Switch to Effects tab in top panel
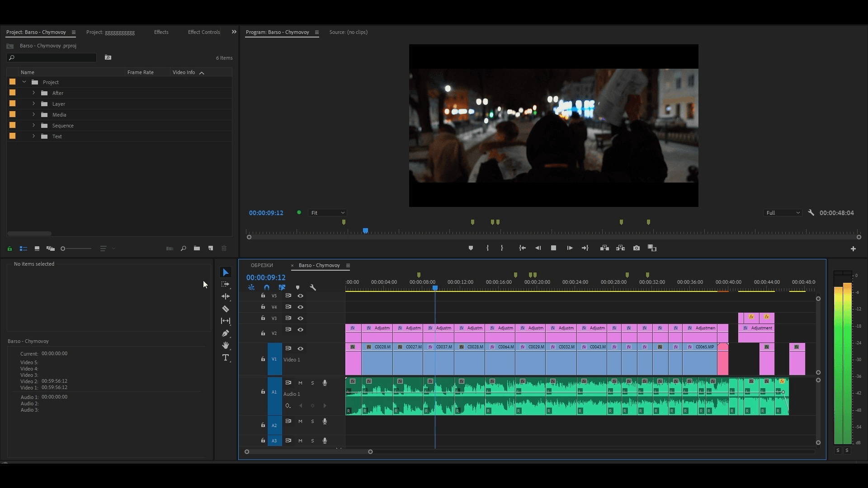The width and height of the screenshot is (868, 488). (x=161, y=32)
